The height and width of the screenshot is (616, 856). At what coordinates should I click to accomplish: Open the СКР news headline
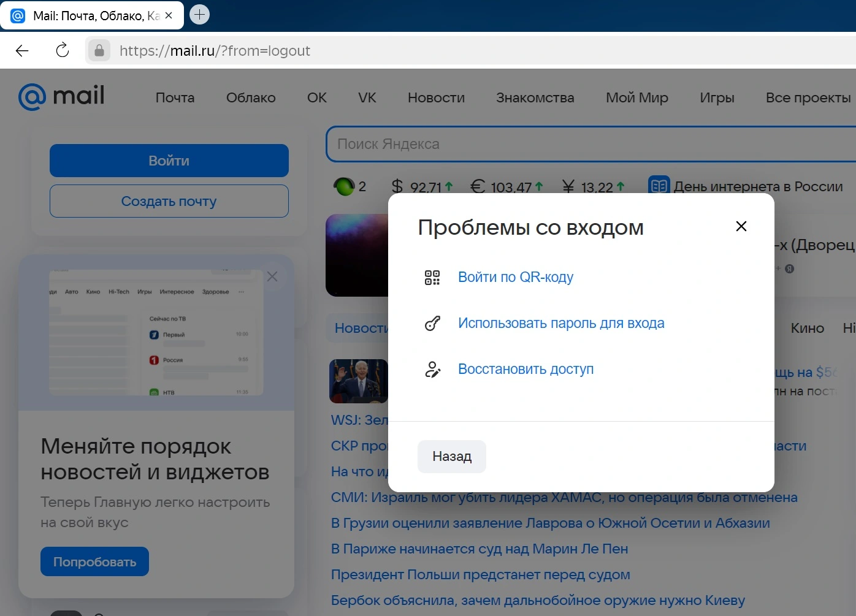pyautogui.click(x=360, y=446)
